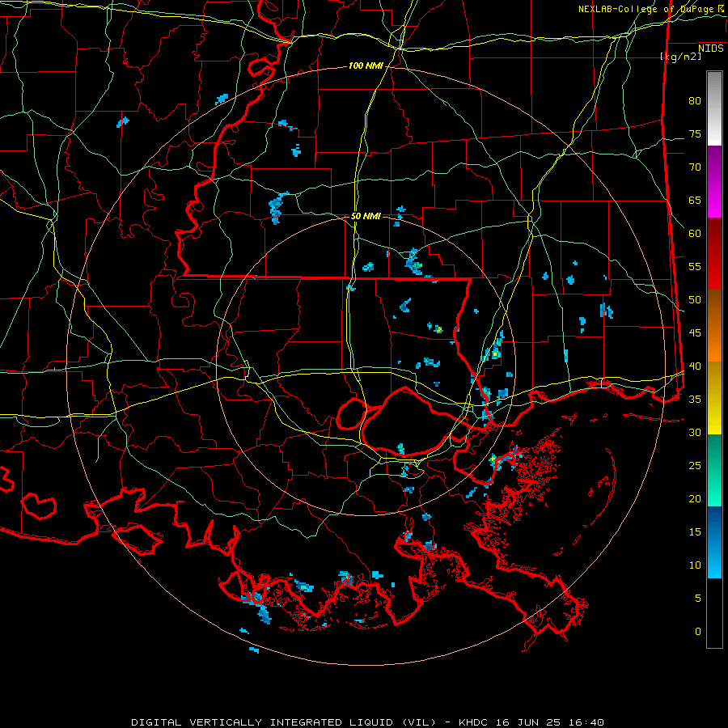728x728 pixels.
Task: Click the 50 NMI range ring label
Action: pos(366,216)
